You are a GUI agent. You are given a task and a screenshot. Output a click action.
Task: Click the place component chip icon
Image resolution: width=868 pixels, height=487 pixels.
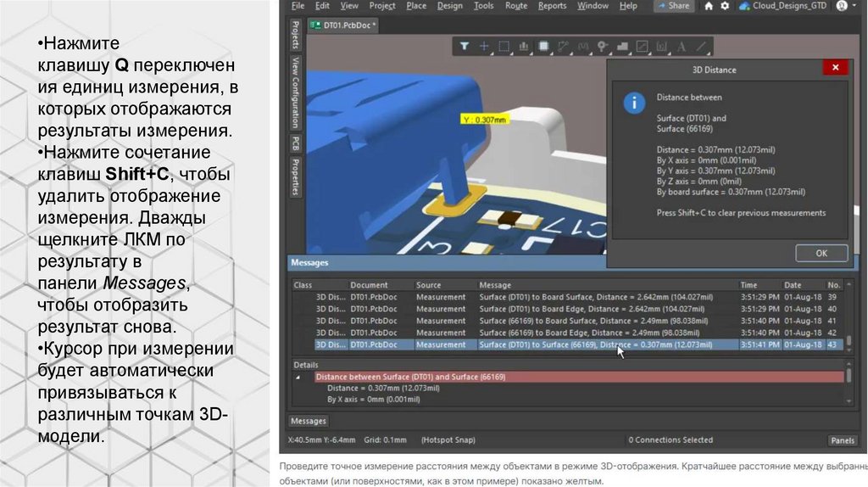point(543,46)
